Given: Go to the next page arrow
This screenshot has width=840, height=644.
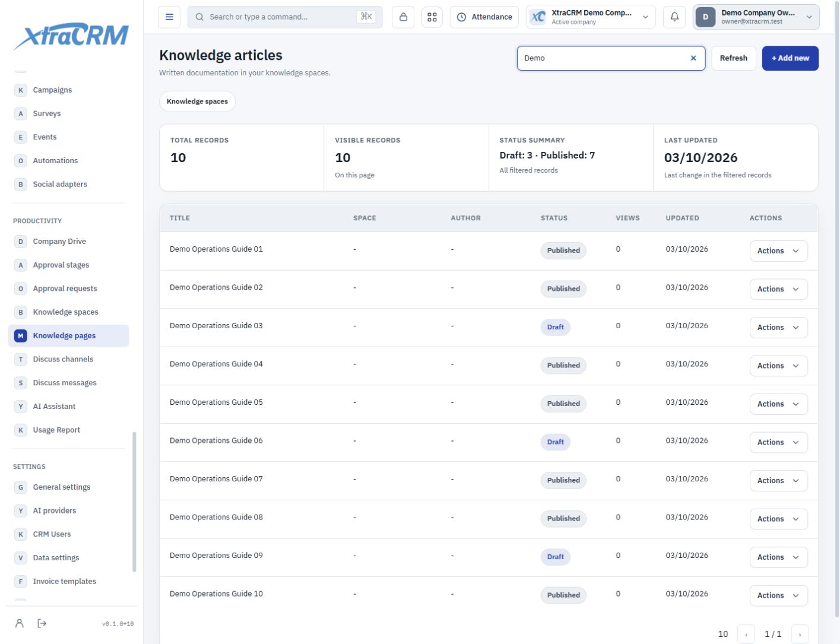Looking at the screenshot, I should click(800, 634).
